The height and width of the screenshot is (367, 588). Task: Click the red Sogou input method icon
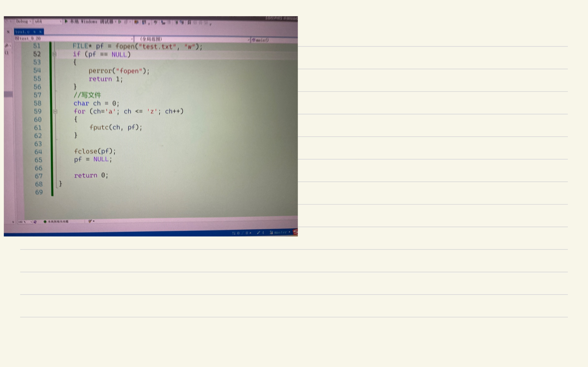(x=295, y=232)
